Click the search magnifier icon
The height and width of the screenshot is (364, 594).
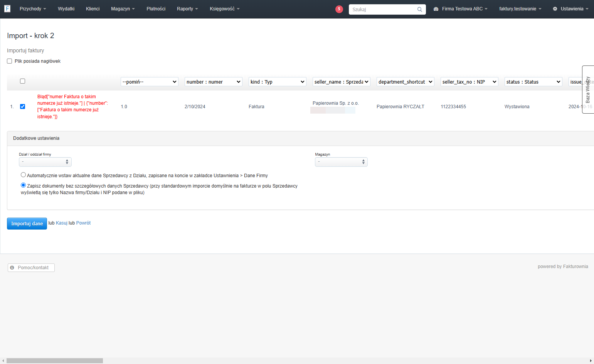[x=420, y=9]
